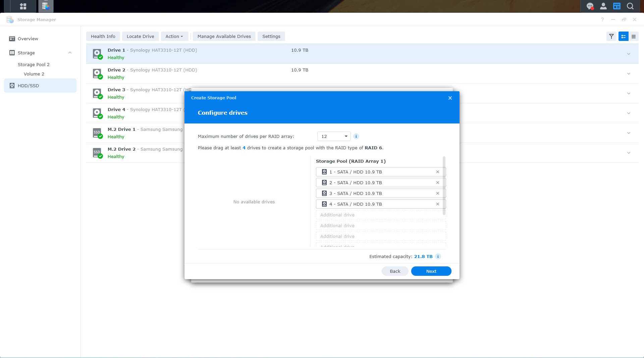Expand Drive 1 details chevron
Screen dimensions: 644x358
(x=629, y=54)
